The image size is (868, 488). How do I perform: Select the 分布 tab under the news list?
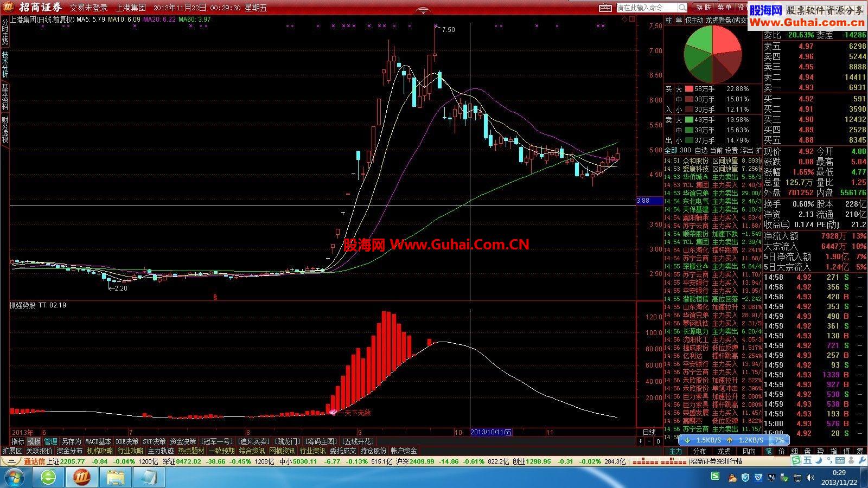click(699, 451)
